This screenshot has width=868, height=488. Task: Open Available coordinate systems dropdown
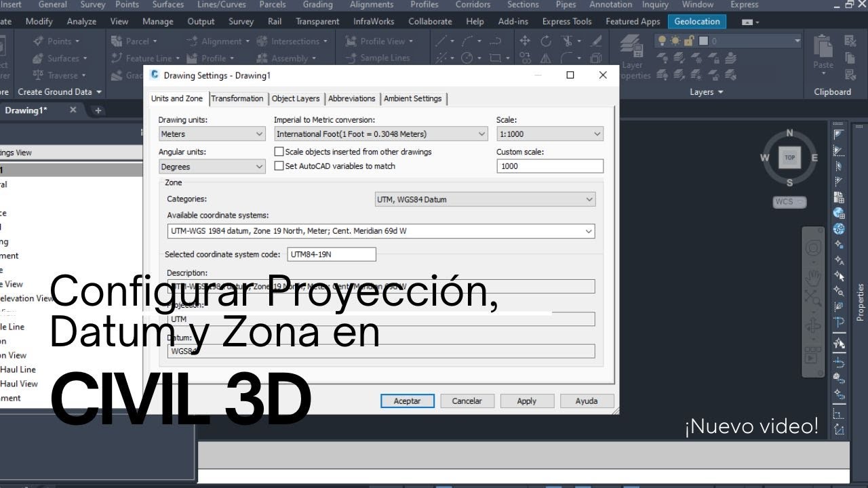381,231
